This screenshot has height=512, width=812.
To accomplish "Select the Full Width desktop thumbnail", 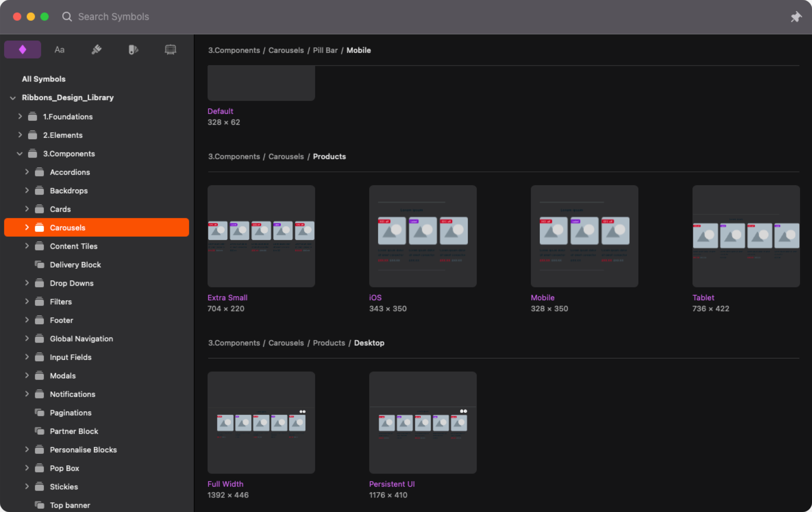I will pos(261,423).
